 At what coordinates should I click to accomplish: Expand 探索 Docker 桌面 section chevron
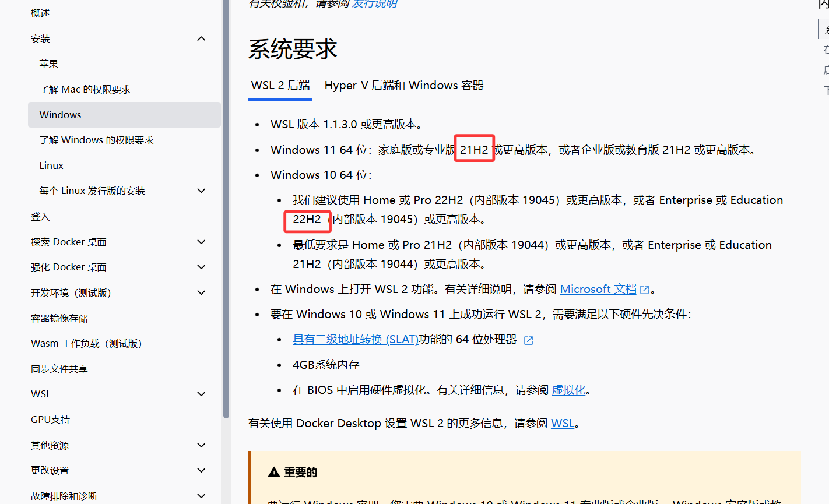(x=202, y=242)
